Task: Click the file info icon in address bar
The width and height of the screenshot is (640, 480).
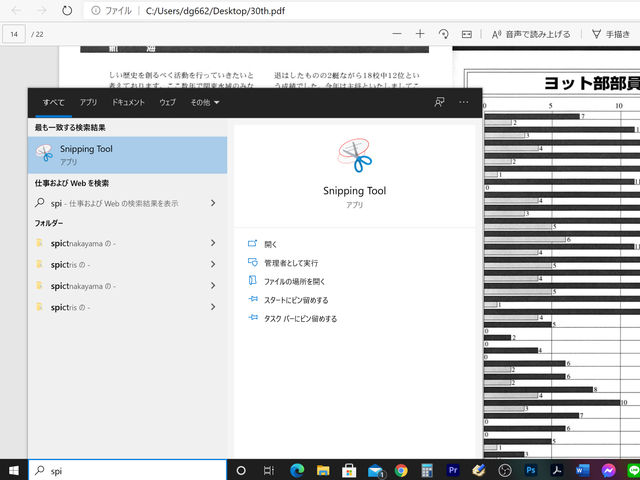Action: [x=96, y=11]
